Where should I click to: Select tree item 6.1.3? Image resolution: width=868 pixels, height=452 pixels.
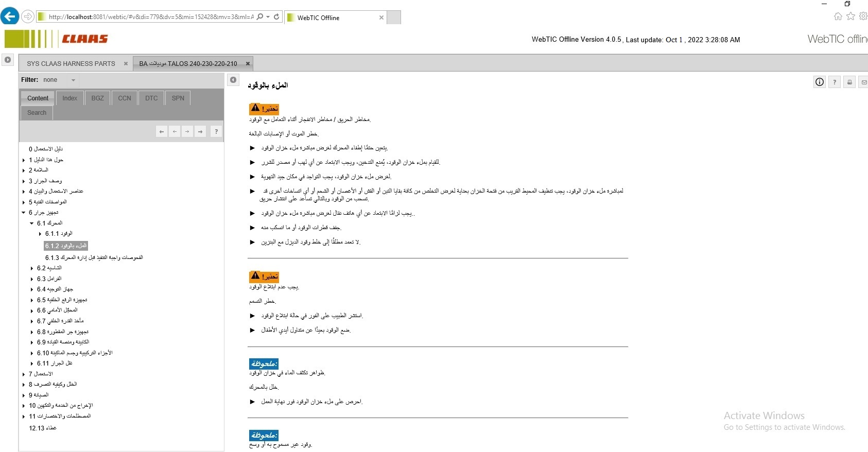(x=94, y=257)
